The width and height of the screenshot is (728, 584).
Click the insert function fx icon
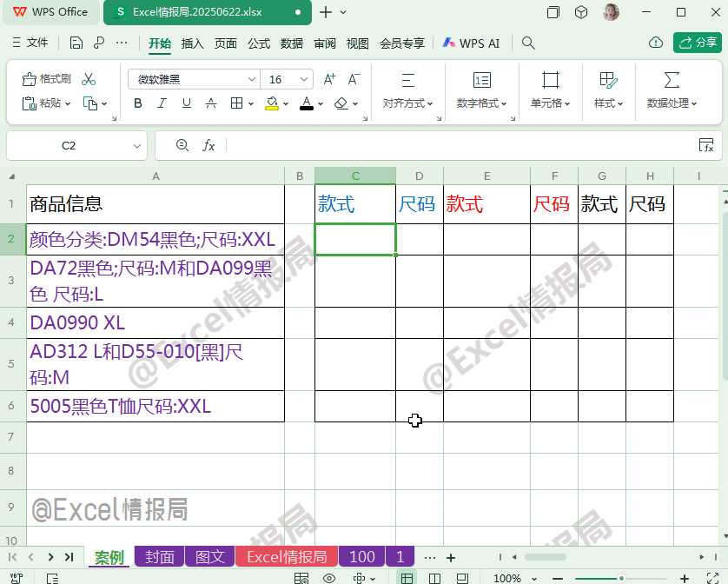pyautogui.click(x=208, y=146)
